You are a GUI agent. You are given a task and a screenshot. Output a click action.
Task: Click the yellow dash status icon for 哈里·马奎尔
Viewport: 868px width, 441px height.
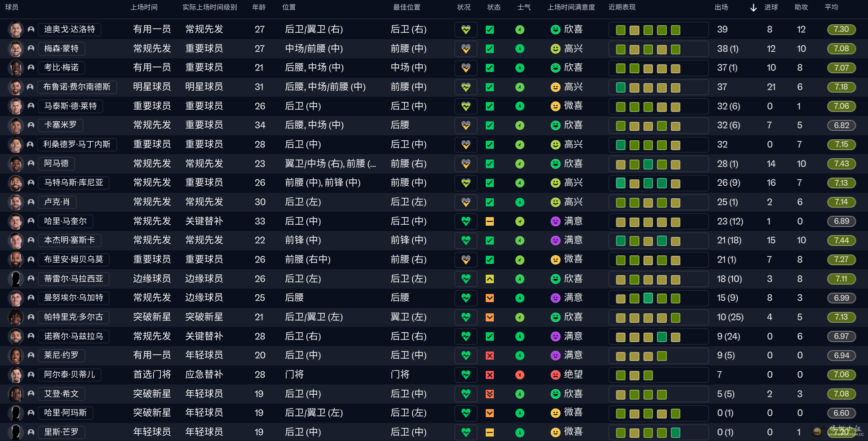click(490, 222)
